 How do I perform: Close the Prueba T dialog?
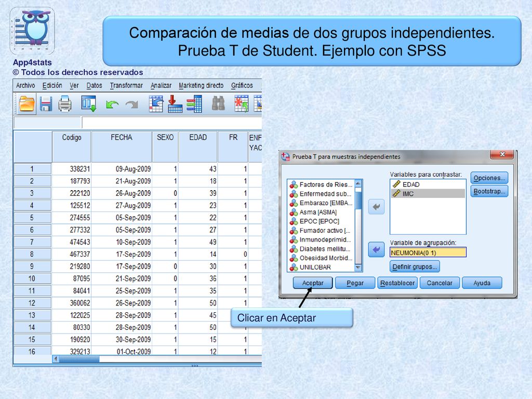tap(502, 154)
